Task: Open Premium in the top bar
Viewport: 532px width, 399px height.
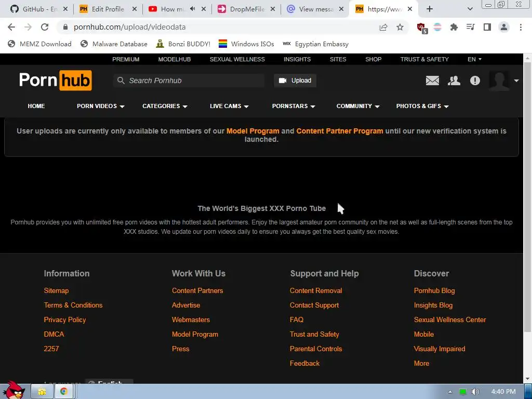Action: point(126,59)
